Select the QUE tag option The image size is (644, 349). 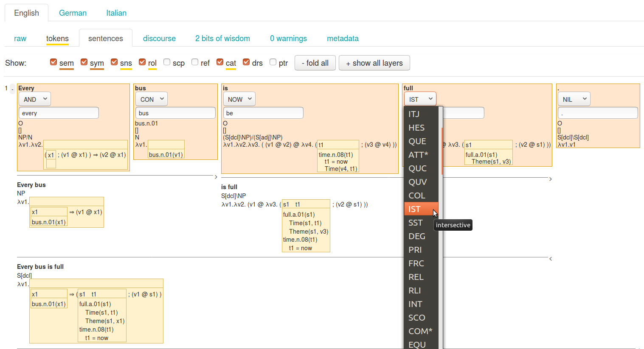click(421, 141)
